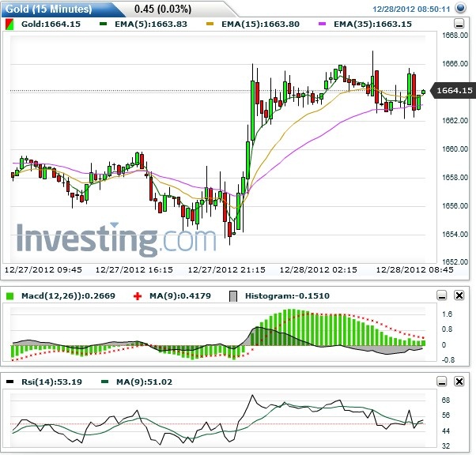Click the 32 RSI axis label
Screen dimensions: 476x455
(x=446, y=446)
